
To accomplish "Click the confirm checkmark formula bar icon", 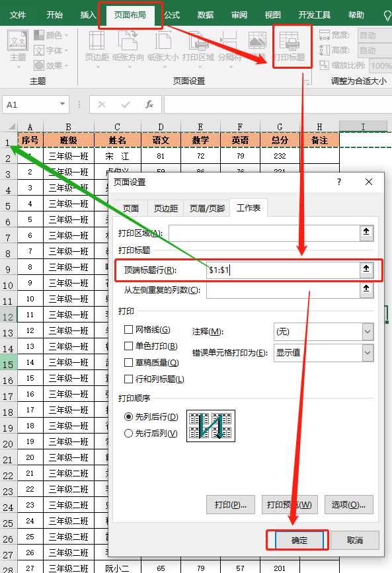I will [126, 105].
